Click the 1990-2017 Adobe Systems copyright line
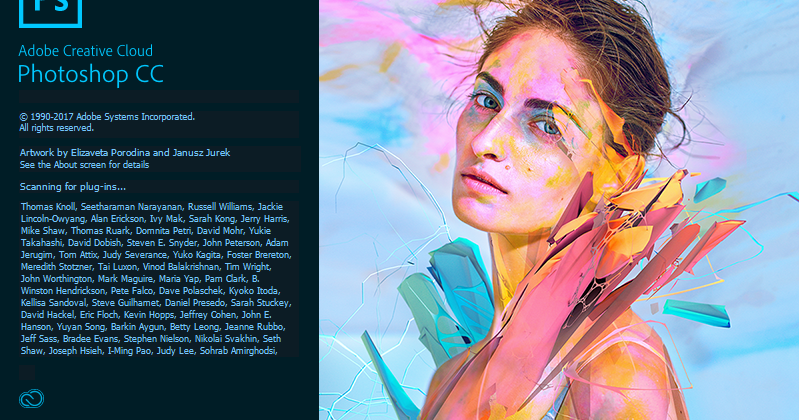This screenshot has height=420, width=799. tap(108, 117)
